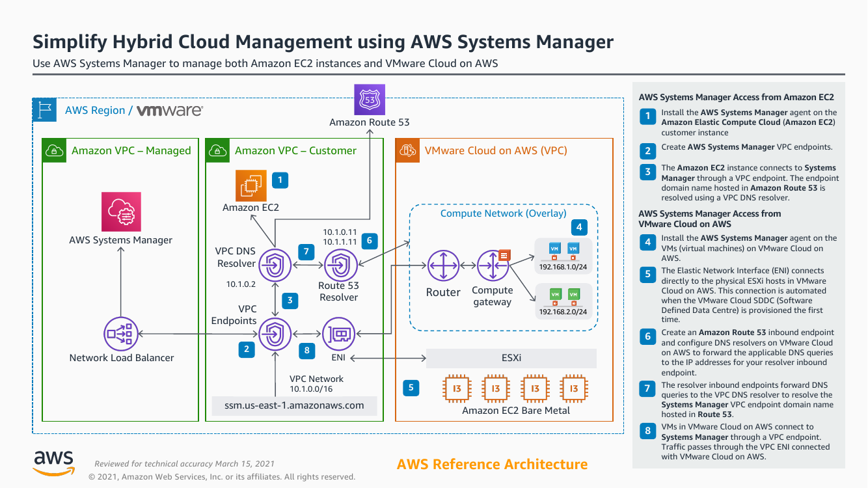Click the AWS Region flag icon
The width and height of the screenshot is (868, 488).
click(45, 110)
